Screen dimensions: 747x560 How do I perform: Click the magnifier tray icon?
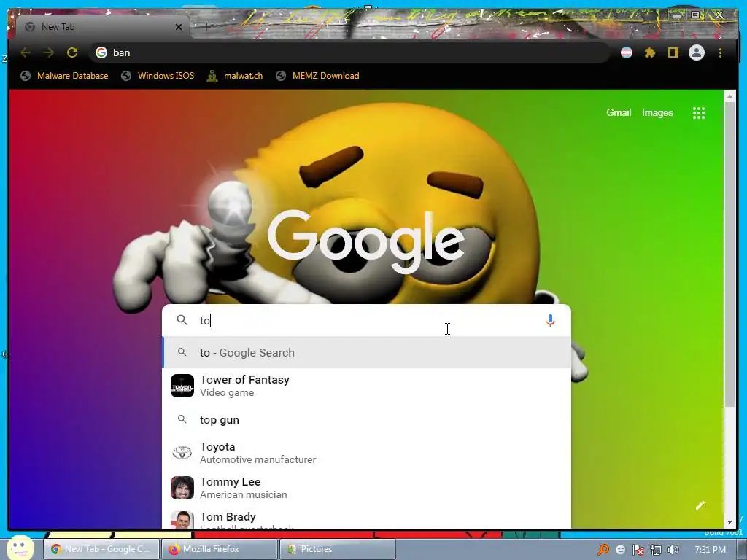coord(603,550)
